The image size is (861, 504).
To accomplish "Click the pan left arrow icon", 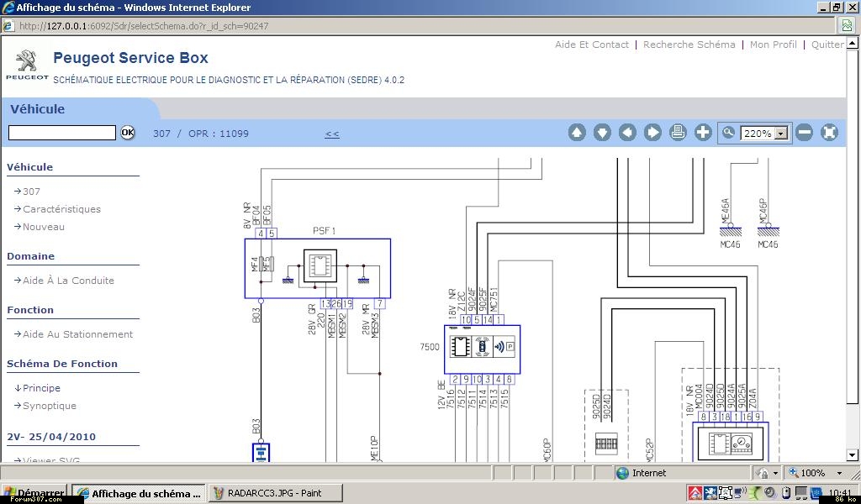I will [x=627, y=133].
